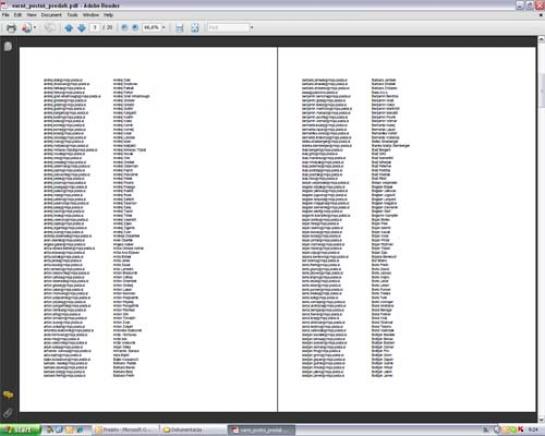This screenshot has height=436, width=545.
Task: Click the create PDF online icon
Action: coord(26,28)
